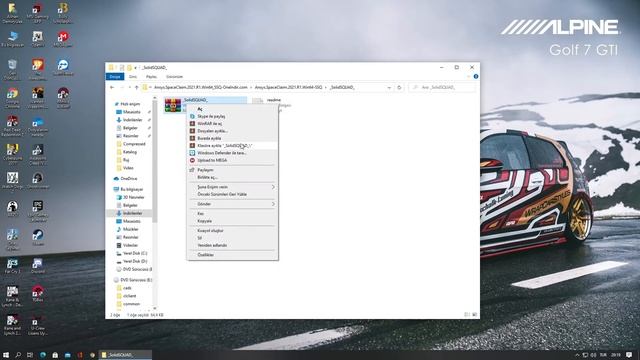Screen dimensions: 640x360
Task: Click the Windows Start button
Action: tap(6, 355)
